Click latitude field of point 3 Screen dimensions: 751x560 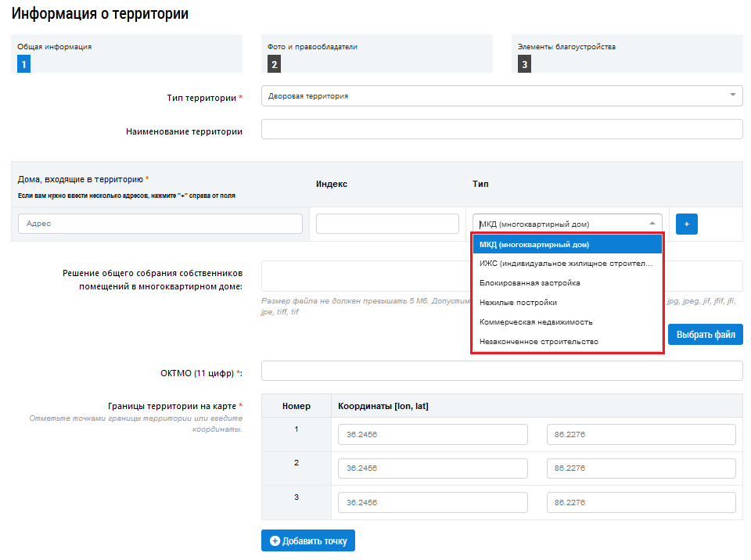pyautogui.click(x=641, y=502)
